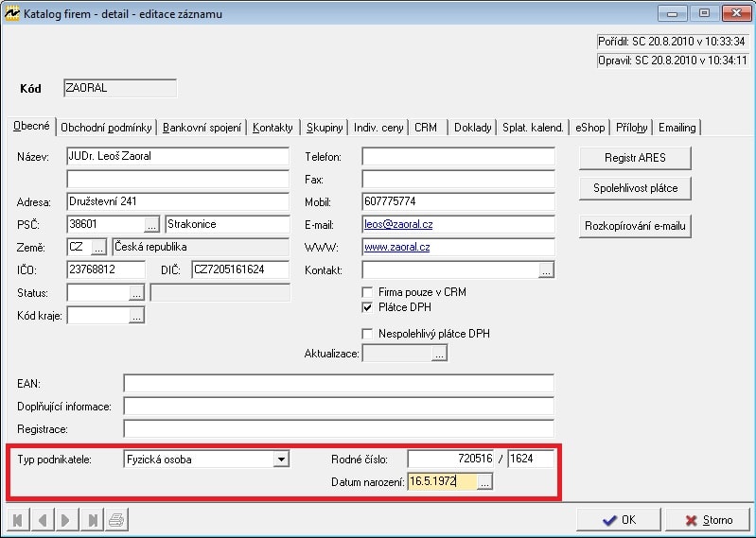Click the Kód kraje input field
This screenshot has height=538, width=756.
[98, 316]
